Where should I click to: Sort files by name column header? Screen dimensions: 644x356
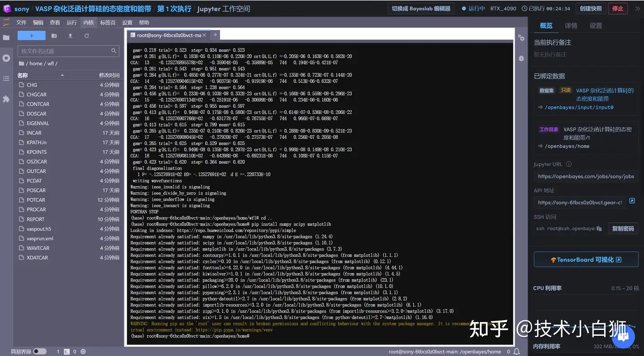(x=41, y=75)
